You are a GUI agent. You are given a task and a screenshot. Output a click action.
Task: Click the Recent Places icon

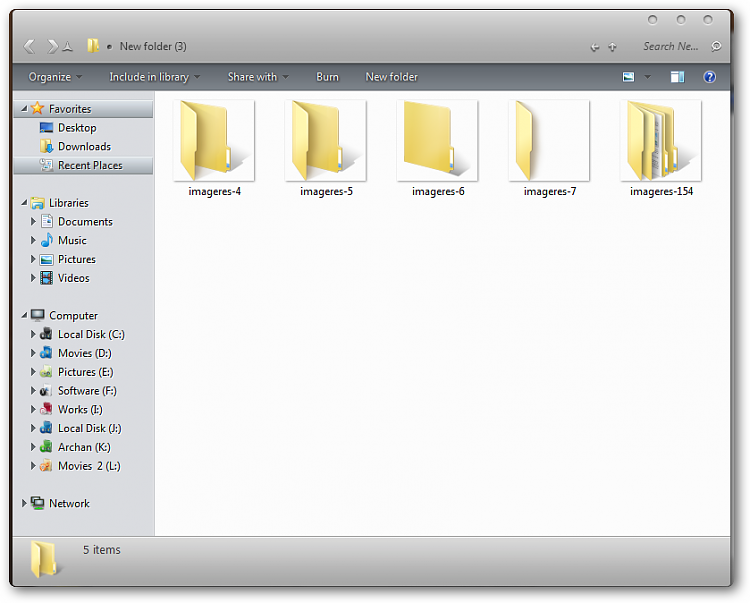tap(46, 165)
